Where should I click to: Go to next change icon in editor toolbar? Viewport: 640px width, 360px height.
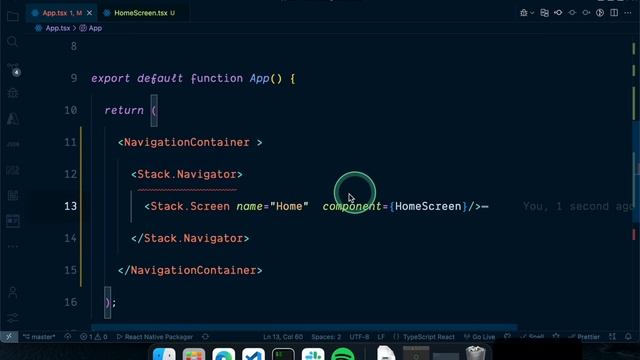click(586, 13)
